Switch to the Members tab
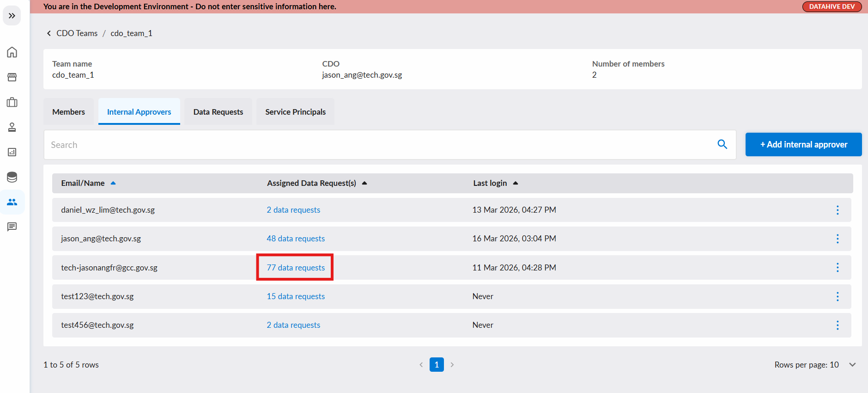This screenshot has width=868, height=393. coord(69,112)
